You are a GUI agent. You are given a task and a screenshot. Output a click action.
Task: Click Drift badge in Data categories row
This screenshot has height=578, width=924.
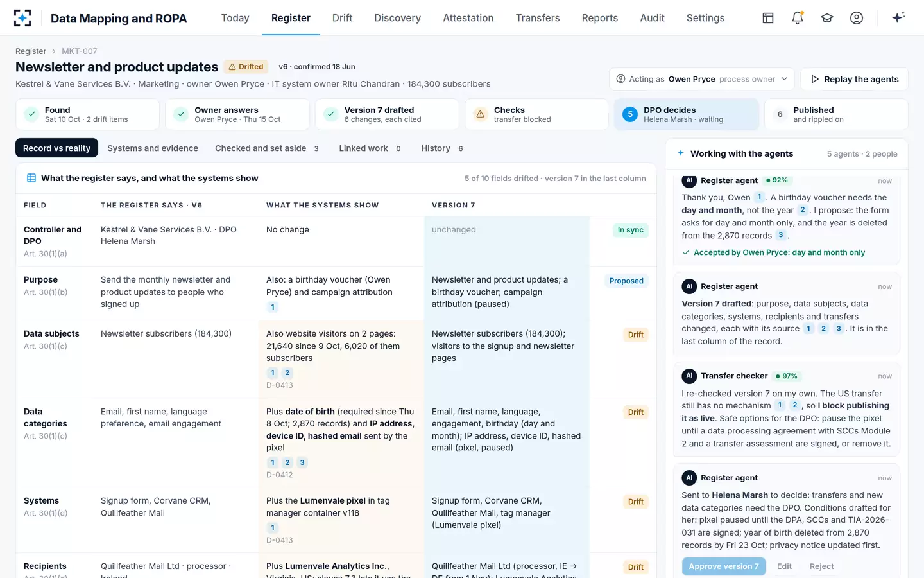coord(636,412)
